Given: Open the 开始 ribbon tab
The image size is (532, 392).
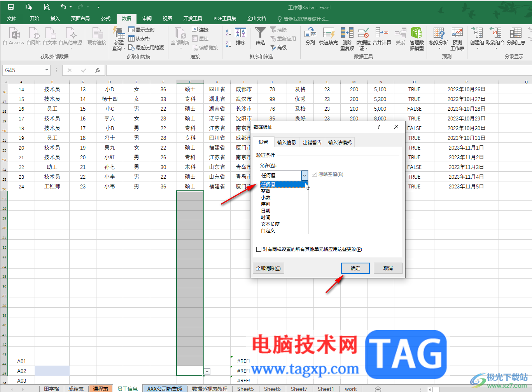Looking at the screenshot, I should click(35, 19).
